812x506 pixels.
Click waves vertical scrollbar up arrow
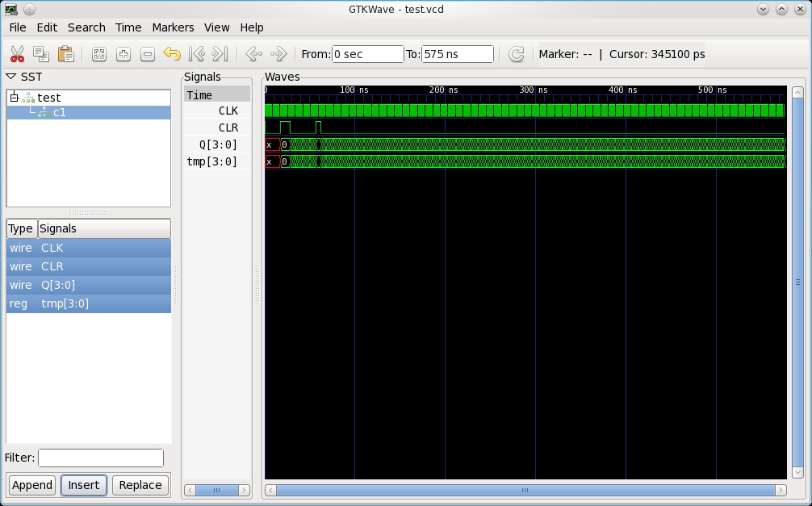(x=797, y=92)
